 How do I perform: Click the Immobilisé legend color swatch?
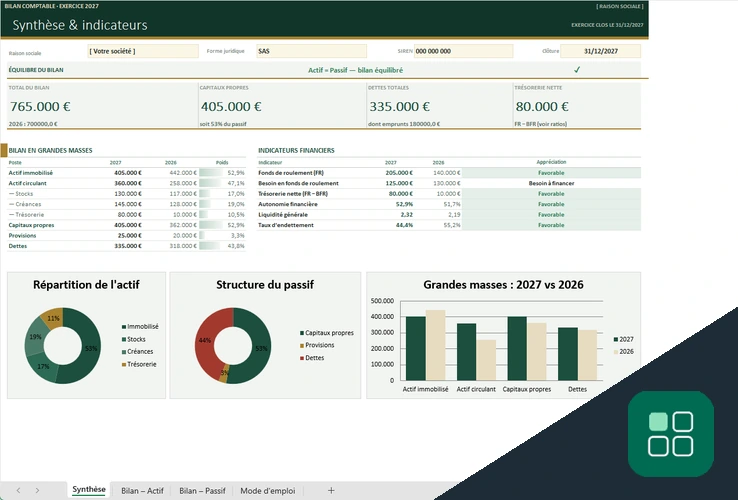[x=124, y=327]
